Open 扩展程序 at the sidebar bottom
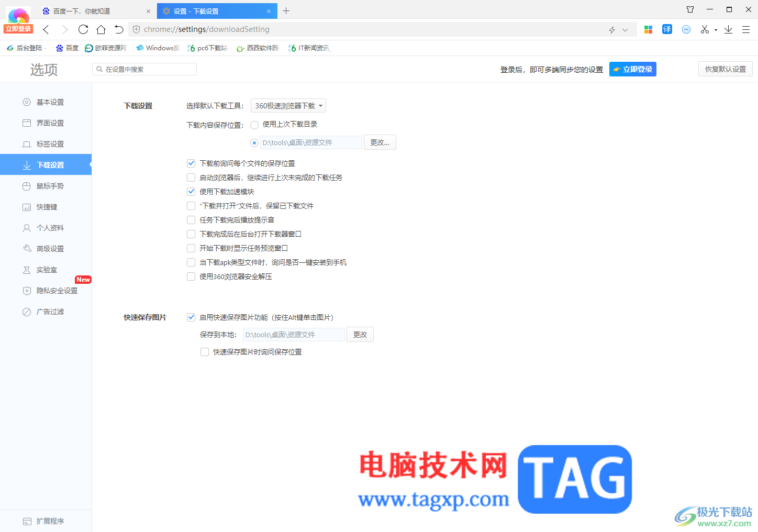The image size is (758, 532). click(46, 521)
